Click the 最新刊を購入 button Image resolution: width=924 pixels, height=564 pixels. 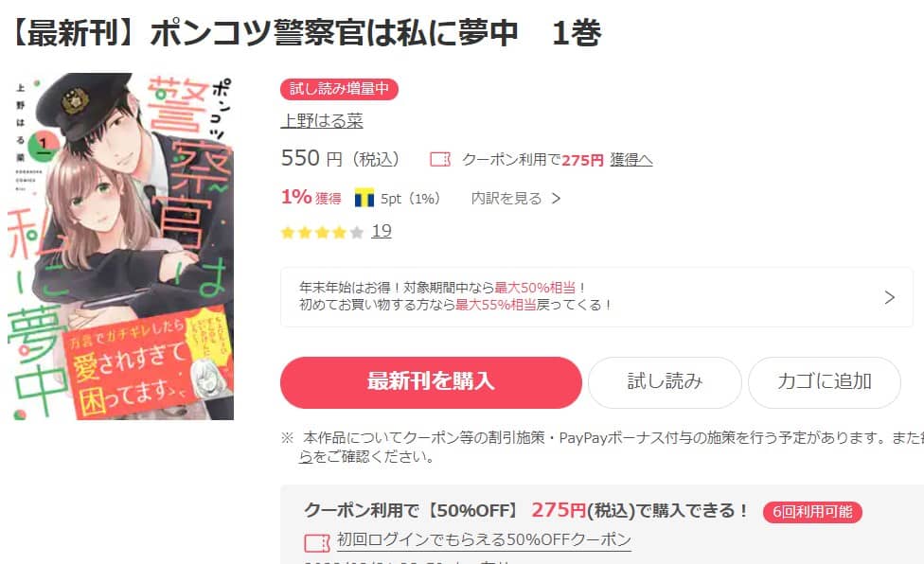(431, 382)
